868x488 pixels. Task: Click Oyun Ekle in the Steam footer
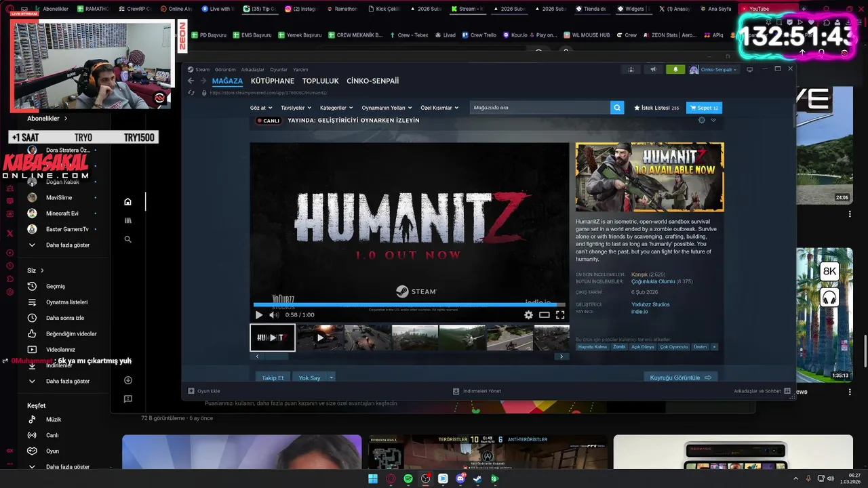click(x=204, y=391)
